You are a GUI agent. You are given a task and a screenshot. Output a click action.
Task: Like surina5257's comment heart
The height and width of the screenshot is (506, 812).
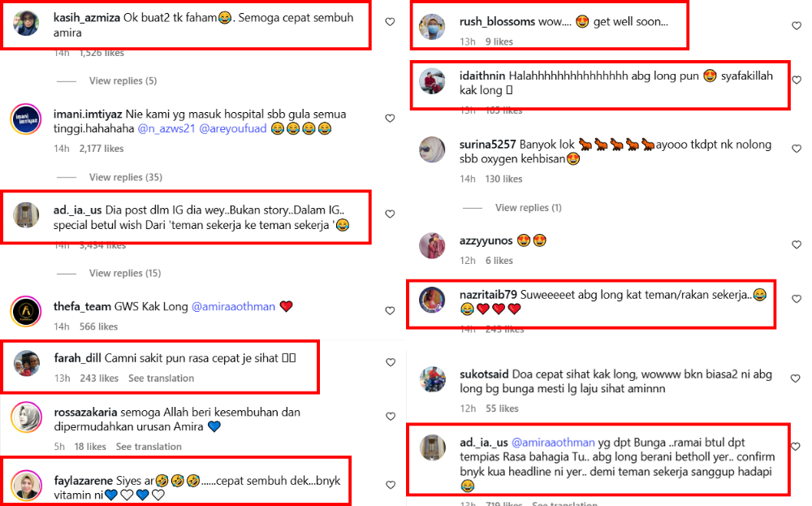[797, 149]
